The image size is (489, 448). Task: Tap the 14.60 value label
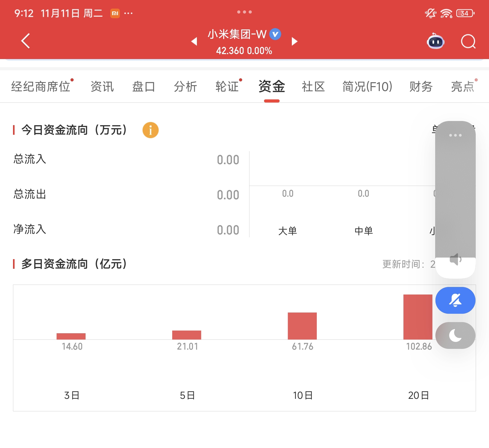click(x=72, y=347)
